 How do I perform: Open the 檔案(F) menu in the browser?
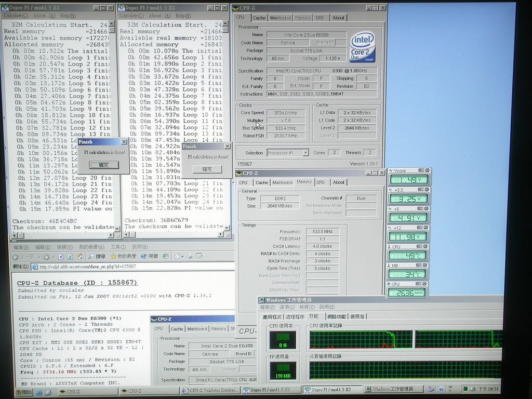click(x=21, y=247)
